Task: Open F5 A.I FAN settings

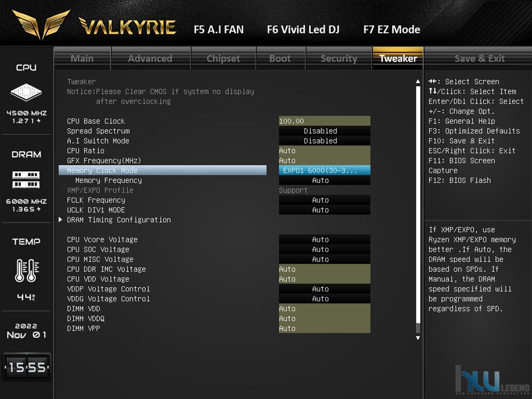Action: click(x=219, y=29)
